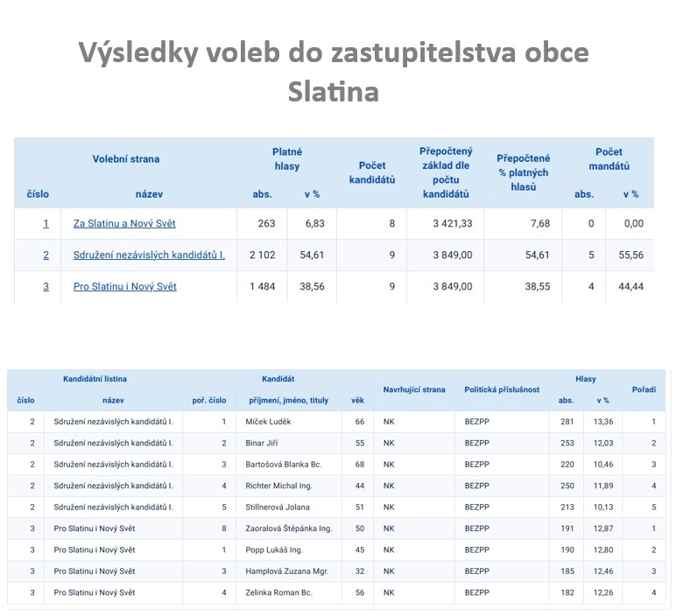Open Pro Slatinu i Nový Svět link
Screen dimensions: 676x616
tap(124, 286)
